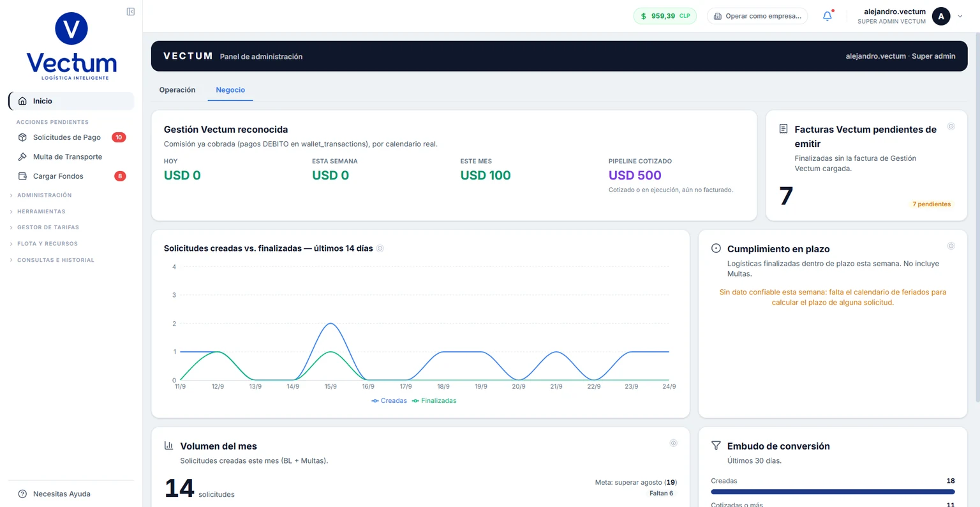Click info icon next to últimos 14 días title
980x507 pixels.
380,248
